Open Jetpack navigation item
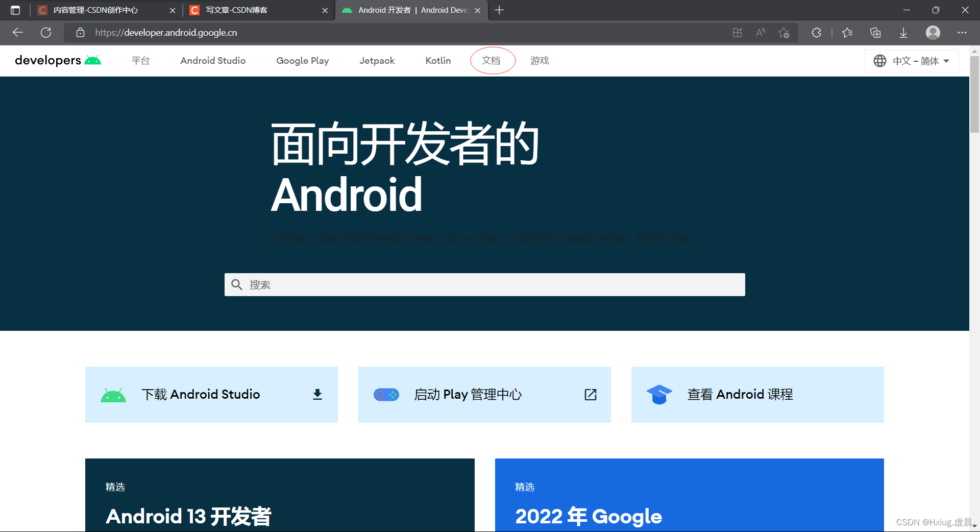The image size is (980, 532). click(377, 61)
